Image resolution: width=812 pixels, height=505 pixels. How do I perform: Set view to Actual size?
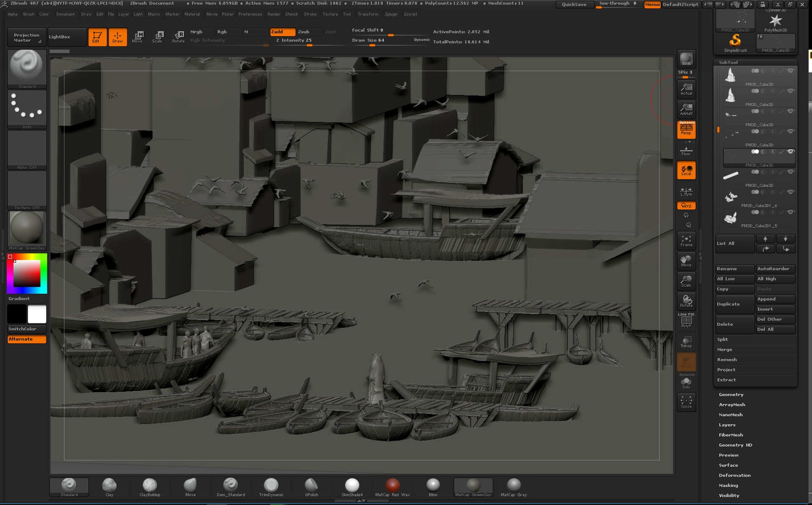686,89
